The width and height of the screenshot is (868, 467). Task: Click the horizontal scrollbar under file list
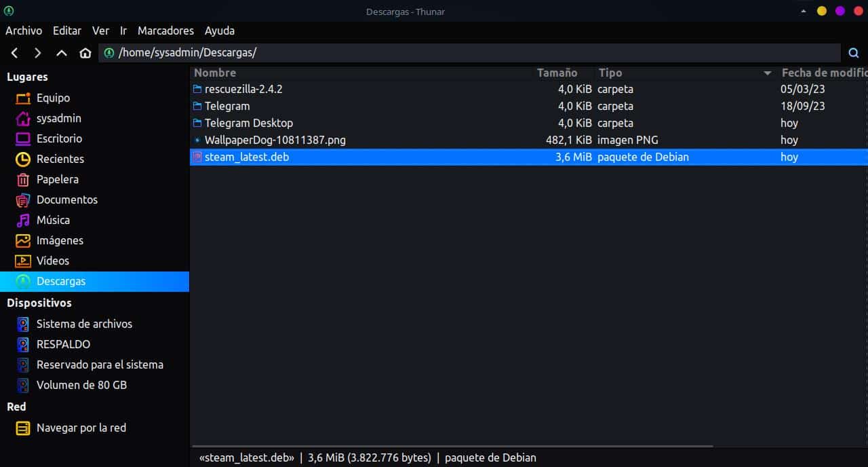[x=452, y=446]
